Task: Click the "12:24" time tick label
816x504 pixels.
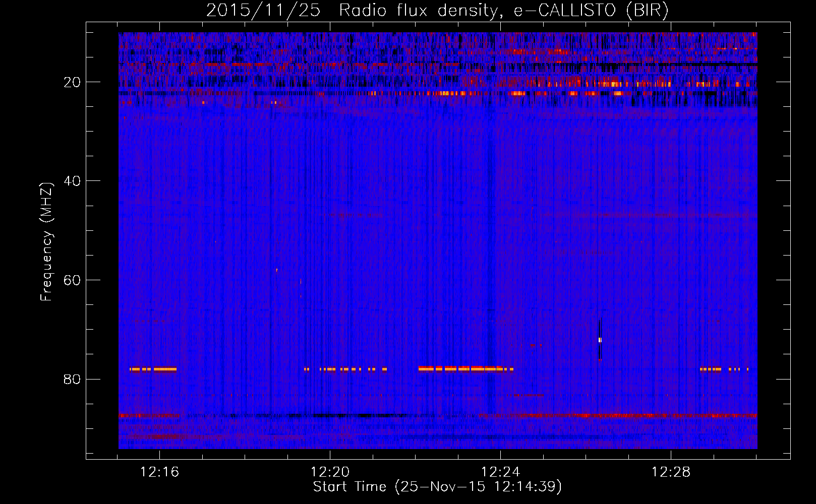Action: pos(501,472)
